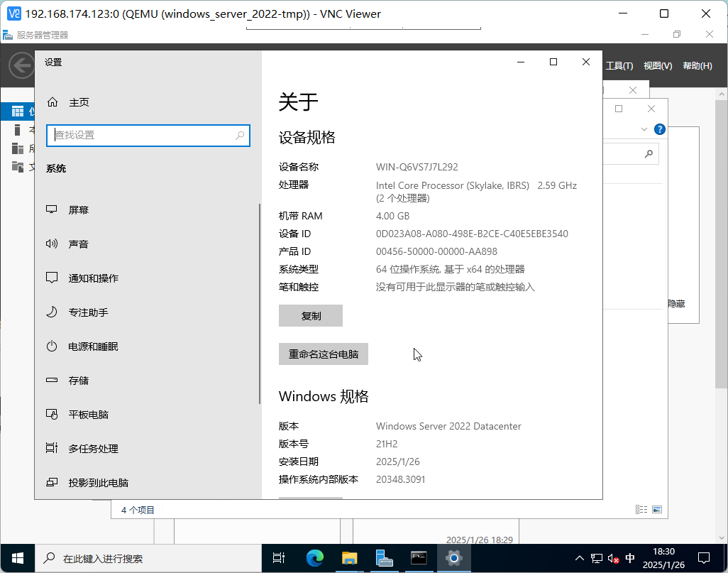Select the 声音 sound icon
The width and height of the screenshot is (728, 573).
pyautogui.click(x=52, y=244)
